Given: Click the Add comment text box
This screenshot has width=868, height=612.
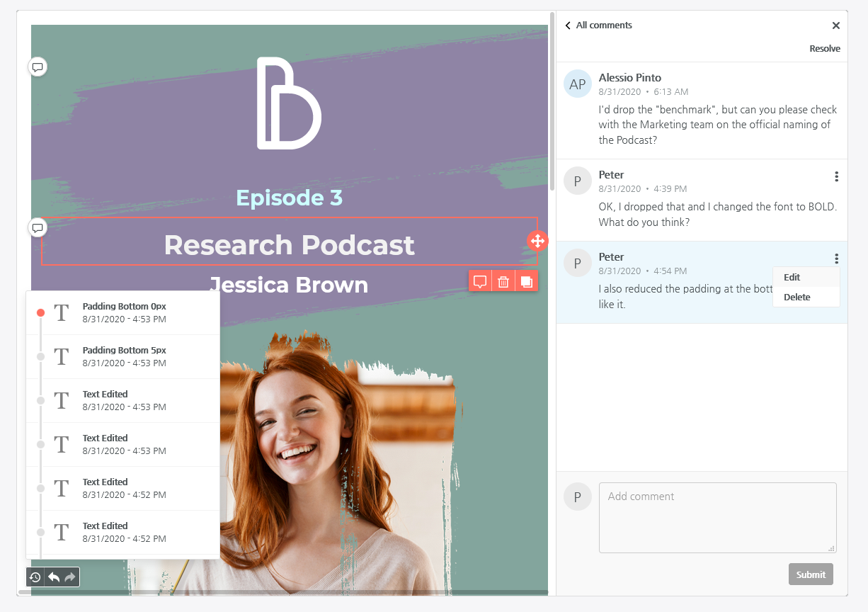Looking at the screenshot, I should [x=717, y=517].
